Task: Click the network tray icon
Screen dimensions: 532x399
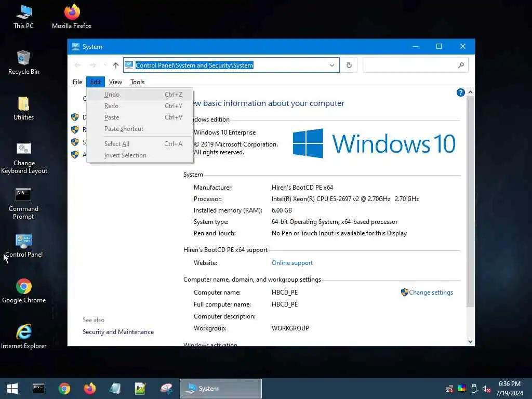Action: (449, 389)
